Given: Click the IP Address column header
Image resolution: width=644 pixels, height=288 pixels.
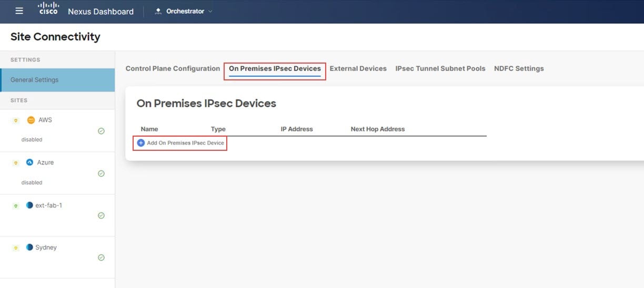Looking at the screenshot, I should pos(297,129).
